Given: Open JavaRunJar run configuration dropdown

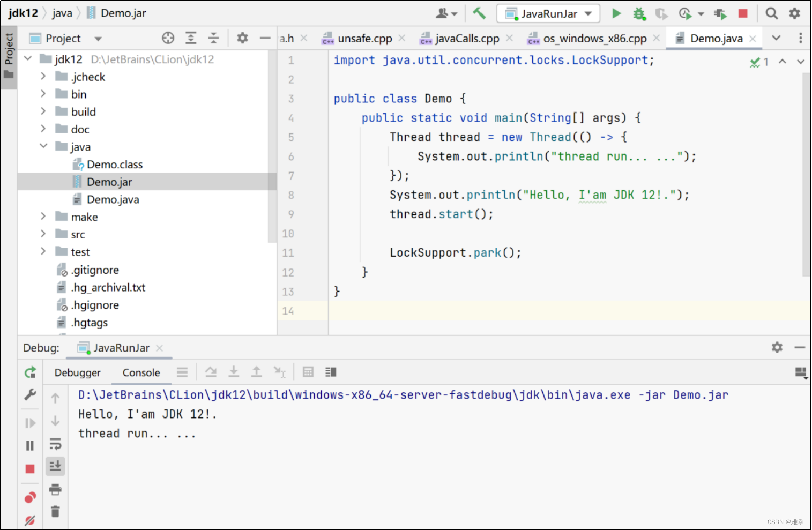Looking at the screenshot, I should pos(548,13).
